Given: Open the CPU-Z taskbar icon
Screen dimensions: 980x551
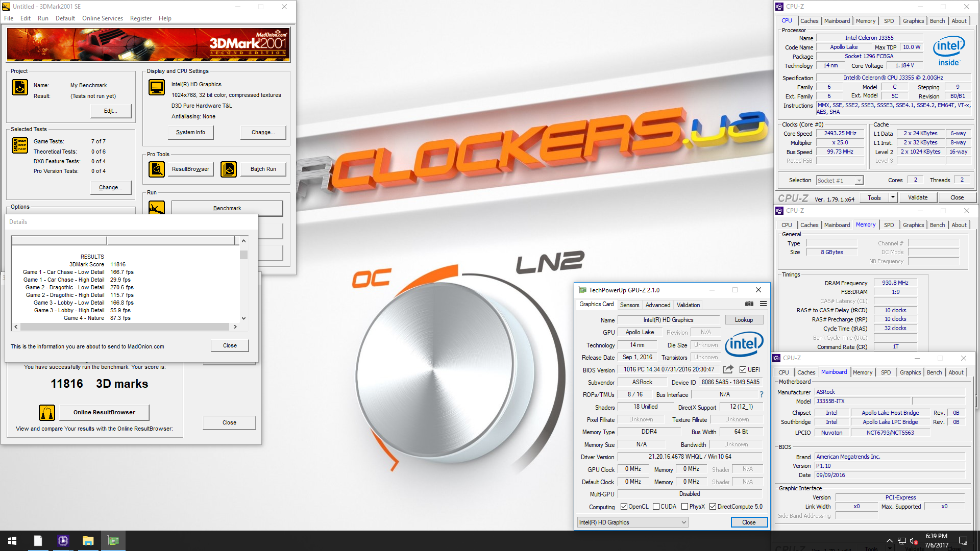Looking at the screenshot, I should point(63,541).
